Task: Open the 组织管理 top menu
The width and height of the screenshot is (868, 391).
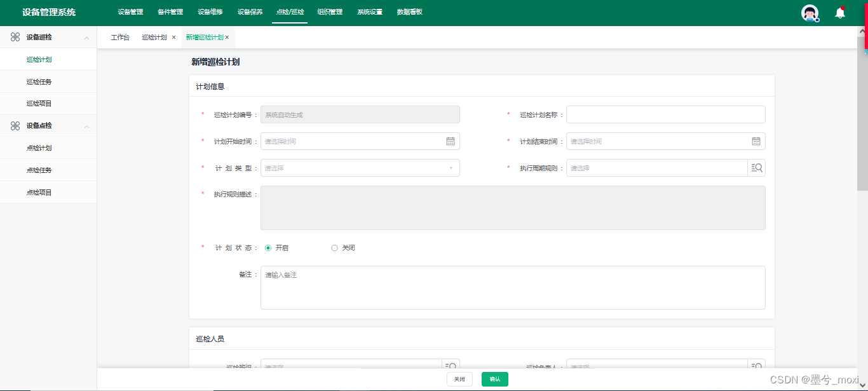Action: [x=330, y=12]
